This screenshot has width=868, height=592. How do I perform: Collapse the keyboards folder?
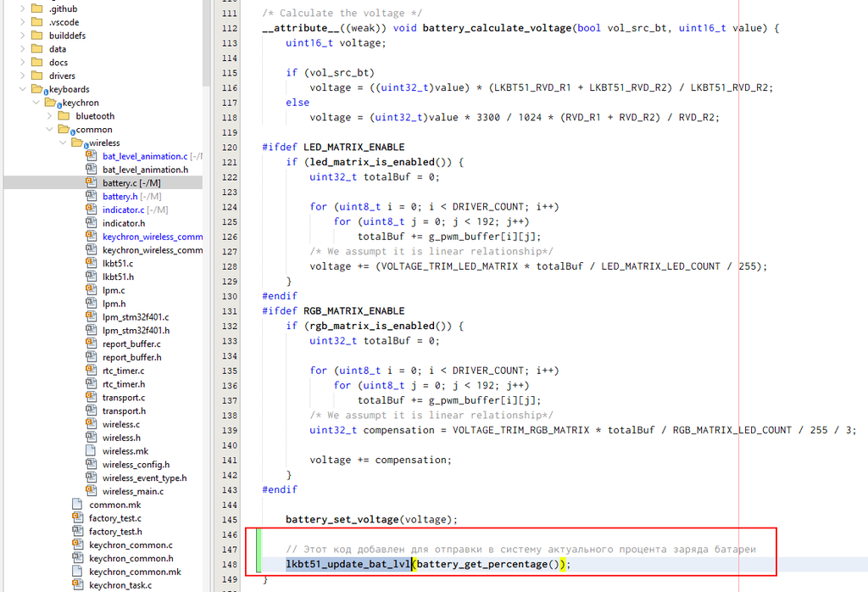coord(22,89)
